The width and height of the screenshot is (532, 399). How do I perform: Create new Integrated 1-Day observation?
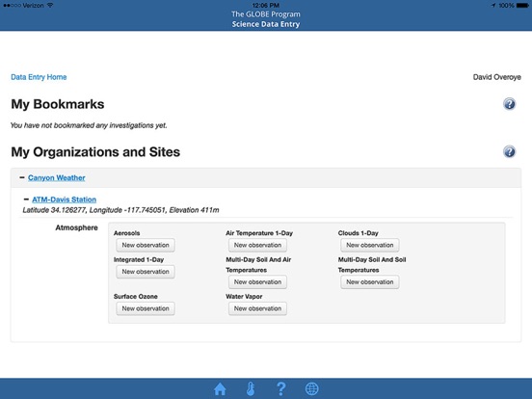click(x=146, y=272)
